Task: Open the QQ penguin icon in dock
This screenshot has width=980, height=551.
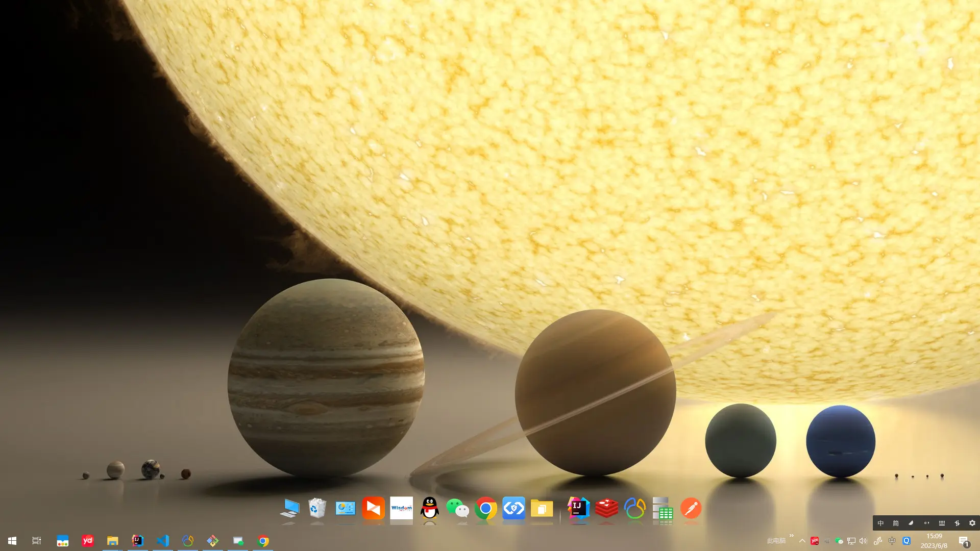Action: click(429, 508)
